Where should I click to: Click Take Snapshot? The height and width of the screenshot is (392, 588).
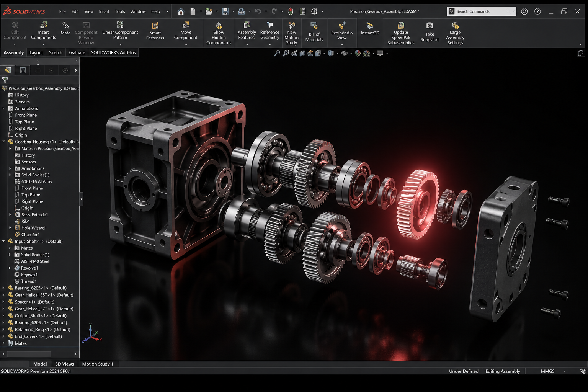click(430, 32)
